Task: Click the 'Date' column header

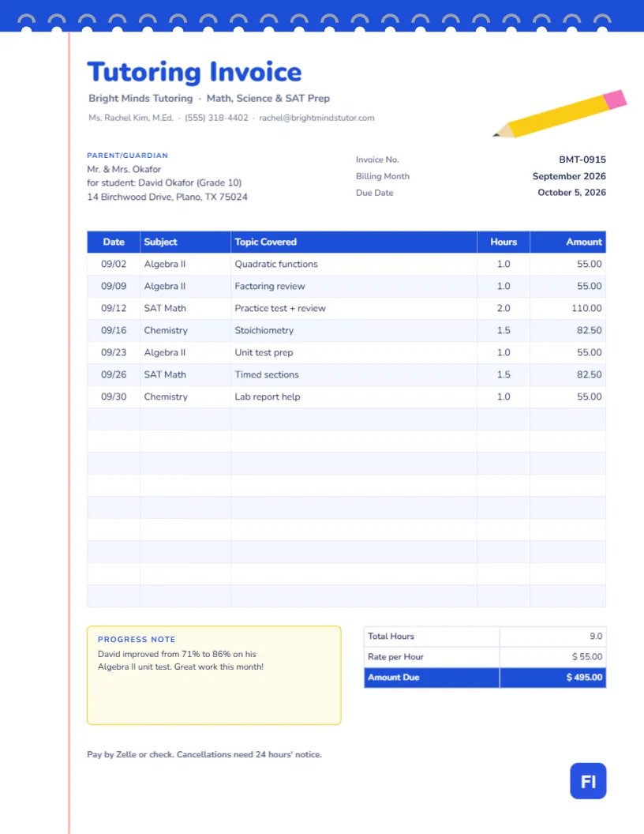Action: tap(114, 242)
